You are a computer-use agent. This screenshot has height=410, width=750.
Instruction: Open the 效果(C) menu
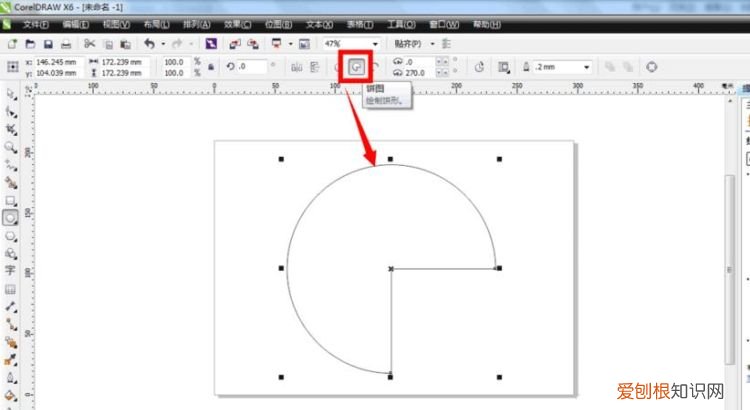pyautogui.click(x=238, y=23)
